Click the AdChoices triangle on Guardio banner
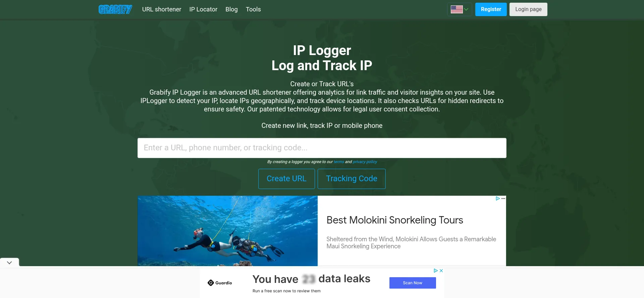Screen dimensions: 644x298 436,270
